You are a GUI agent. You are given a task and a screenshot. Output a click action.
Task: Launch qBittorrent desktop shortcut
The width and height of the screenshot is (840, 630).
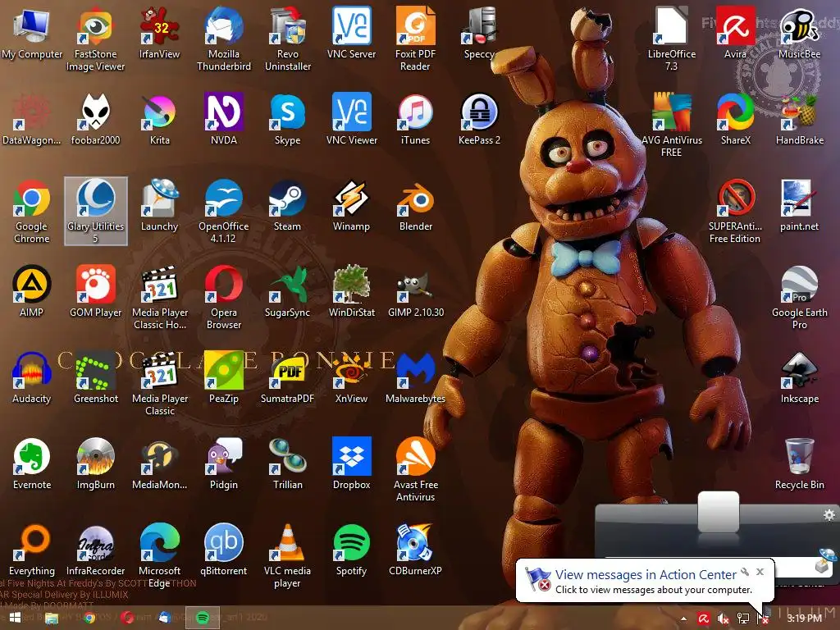click(224, 550)
